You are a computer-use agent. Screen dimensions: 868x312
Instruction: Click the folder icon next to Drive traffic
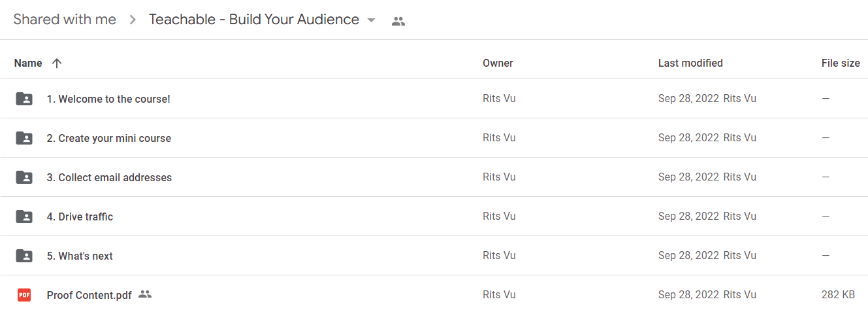pyautogui.click(x=24, y=217)
